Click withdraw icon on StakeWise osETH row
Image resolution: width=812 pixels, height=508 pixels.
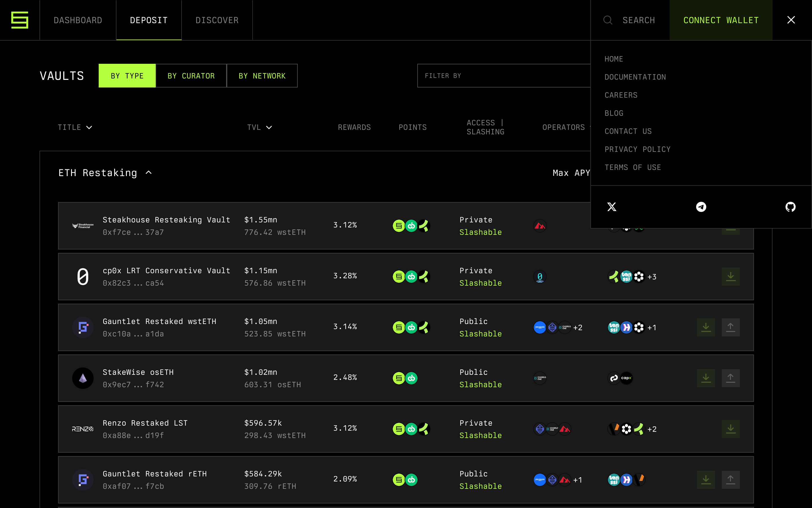[x=731, y=378]
